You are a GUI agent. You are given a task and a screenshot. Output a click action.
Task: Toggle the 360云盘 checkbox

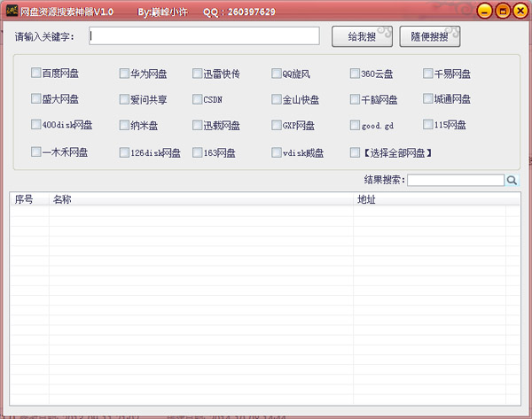click(x=355, y=74)
